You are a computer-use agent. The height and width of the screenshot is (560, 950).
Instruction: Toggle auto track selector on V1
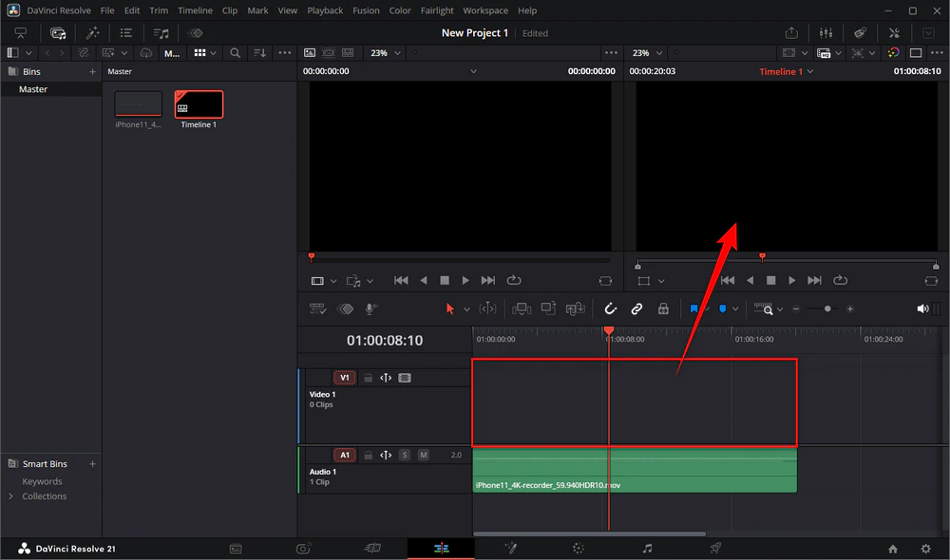pyautogui.click(x=386, y=378)
